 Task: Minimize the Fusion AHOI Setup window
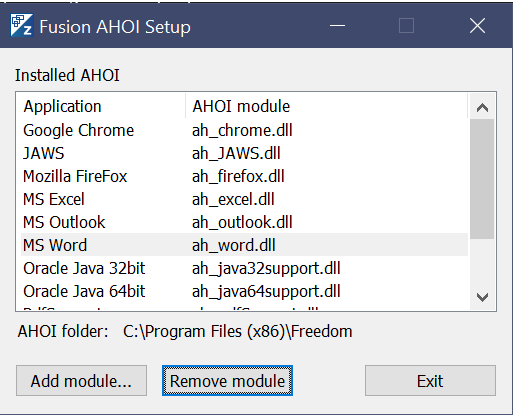click(x=337, y=25)
